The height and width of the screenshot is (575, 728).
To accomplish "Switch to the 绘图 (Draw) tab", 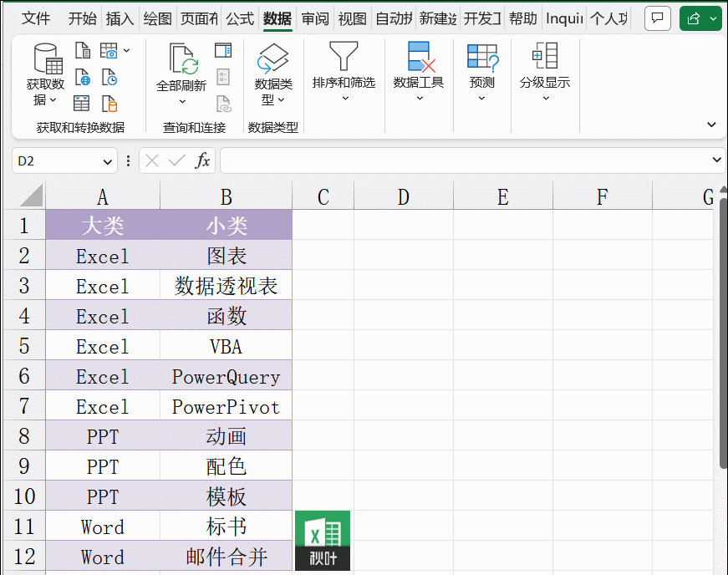I will 157,18.
